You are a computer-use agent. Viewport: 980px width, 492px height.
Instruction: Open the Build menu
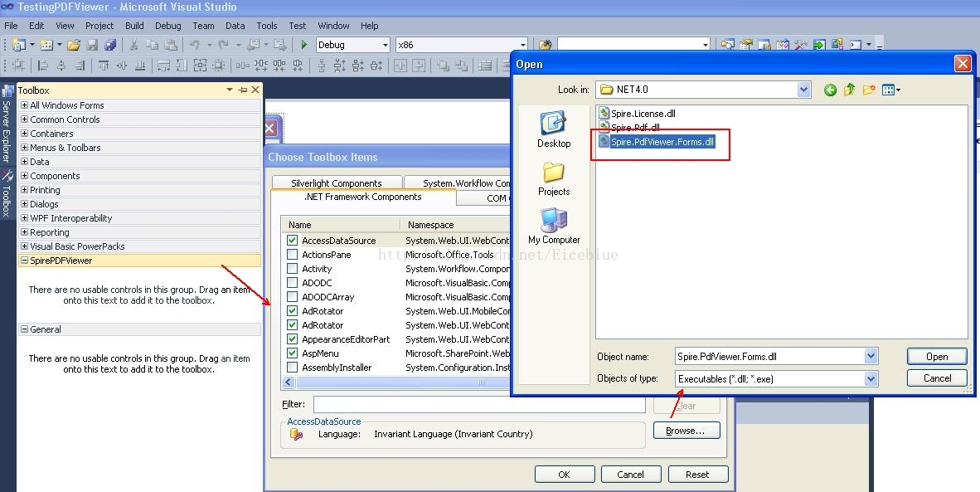coord(134,26)
